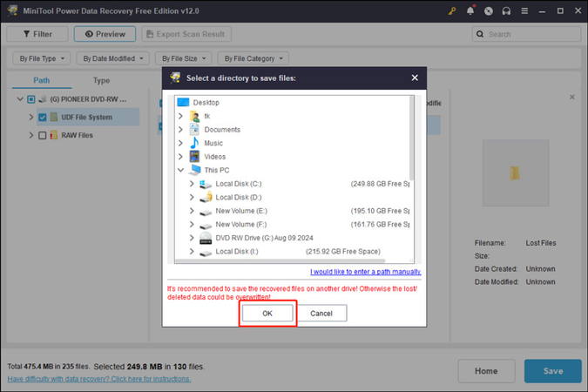Expand the Music folder

point(180,143)
